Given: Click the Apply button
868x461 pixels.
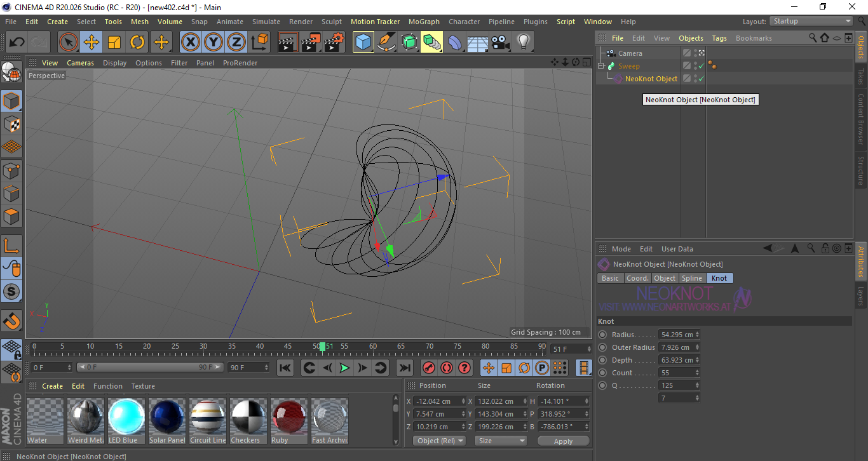Looking at the screenshot, I should [x=564, y=441].
